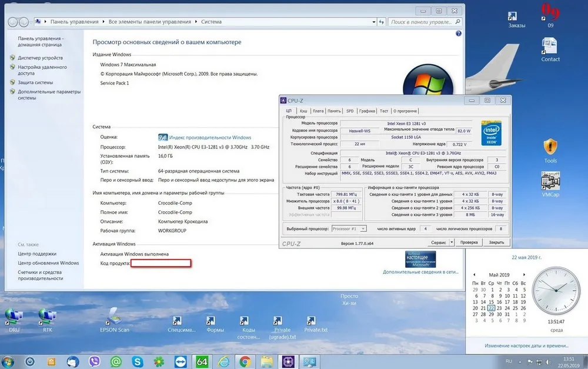Click the Сервис button in CPU-Z

click(438, 242)
